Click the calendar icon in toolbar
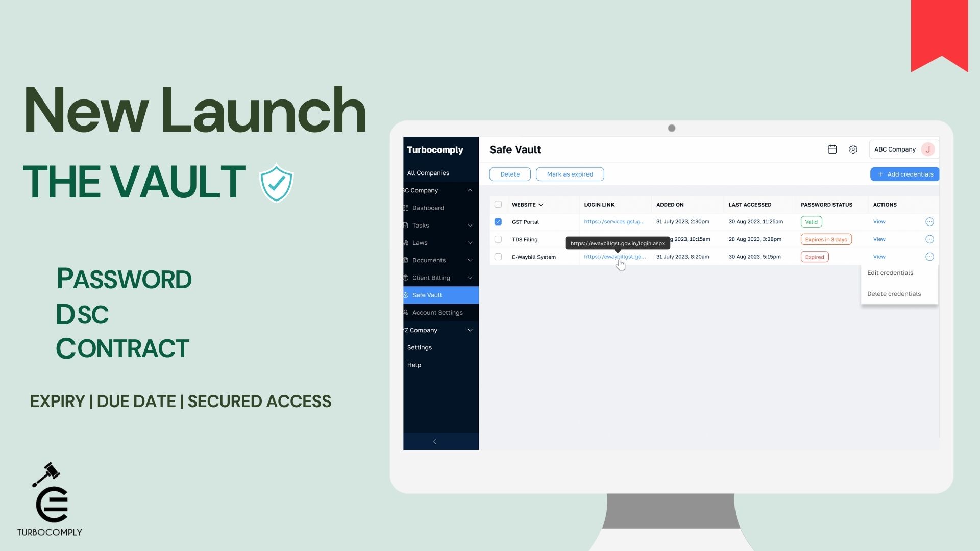980x551 pixels. pyautogui.click(x=832, y=148)
